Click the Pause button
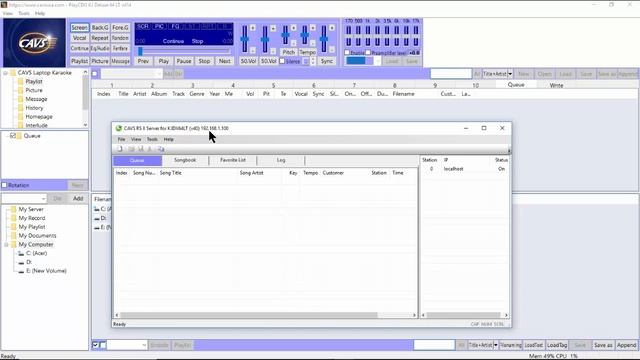This screenshot has height=360, width=640. pos(184,61)
